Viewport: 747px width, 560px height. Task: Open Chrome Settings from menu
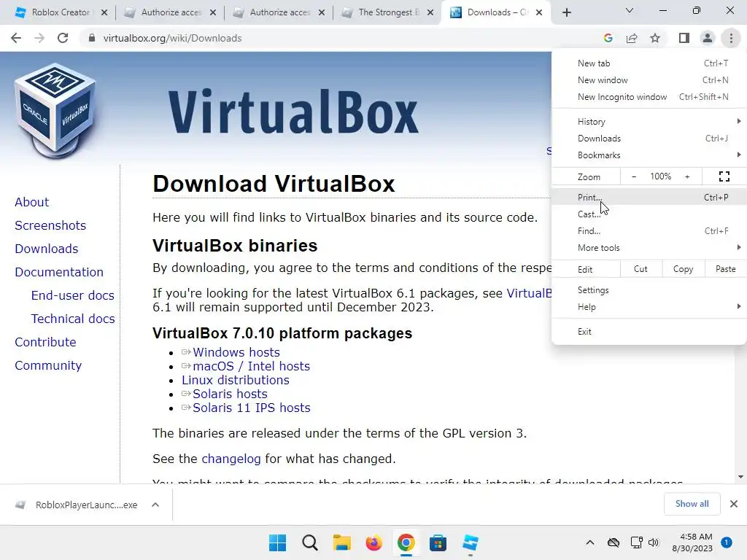click(x=649, y=290)
